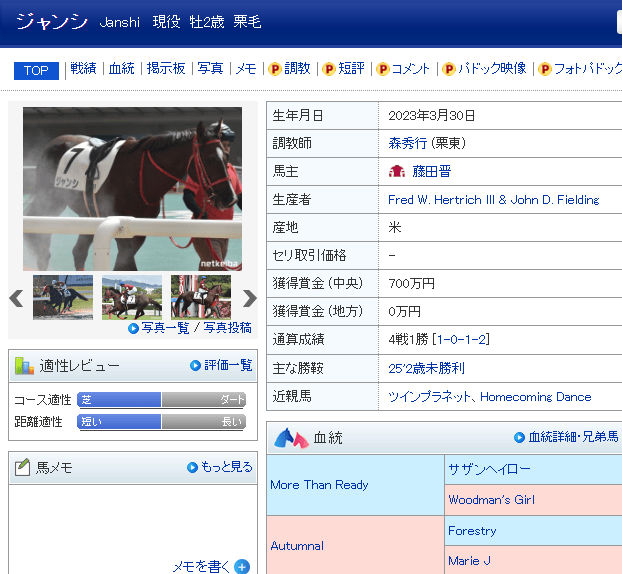This screenshot has height=574, width=622.
Task: Click the 産地 value 米
Action: pos(395,227)
